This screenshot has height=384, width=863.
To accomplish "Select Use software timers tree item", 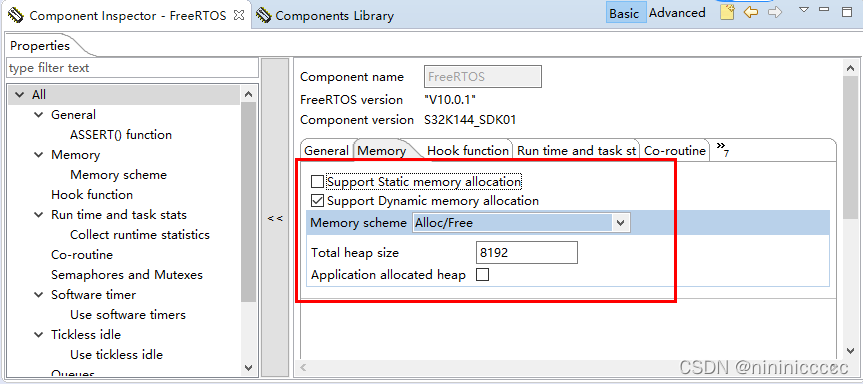I will 128,315.
